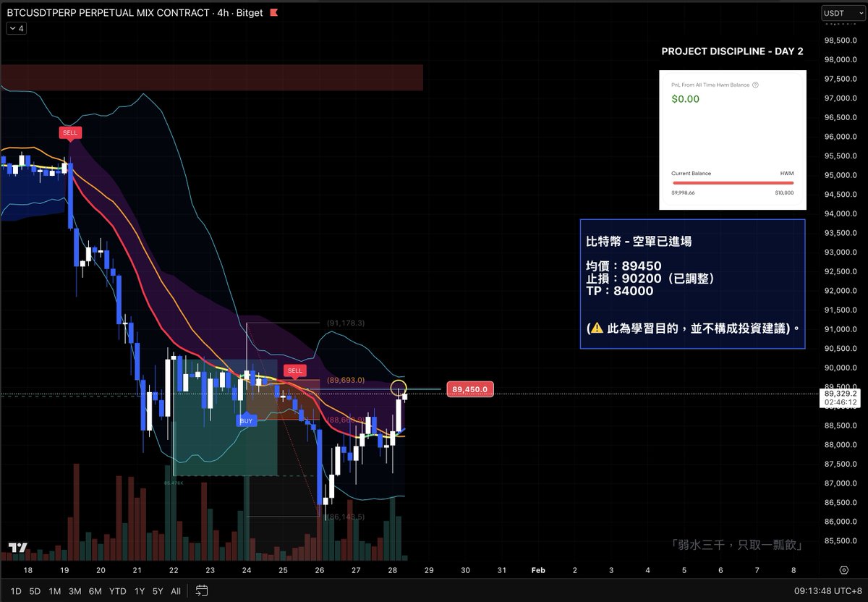Open the USDT currency dropdown
The width and height of the screenshot is (868, 602).
click(843, 13)
